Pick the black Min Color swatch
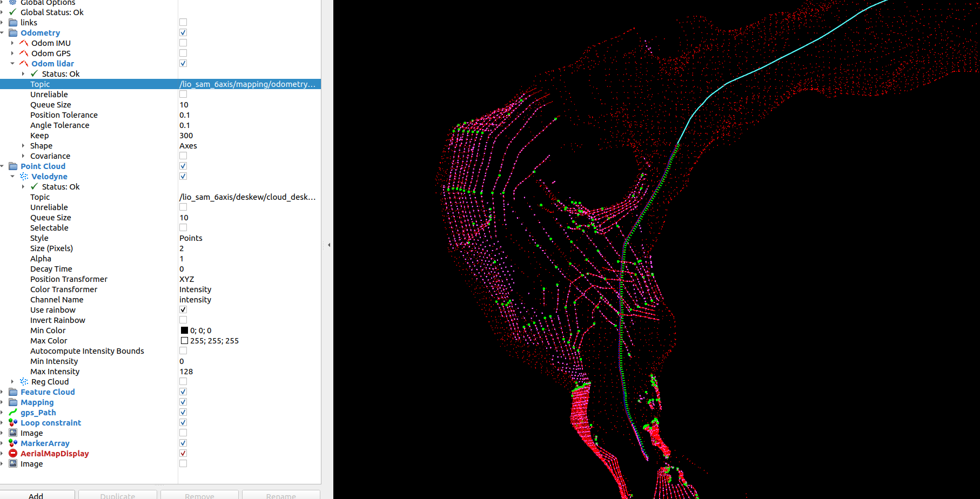Image resolution: width=980 pixels, height=499 pixels. pos(184,330)
